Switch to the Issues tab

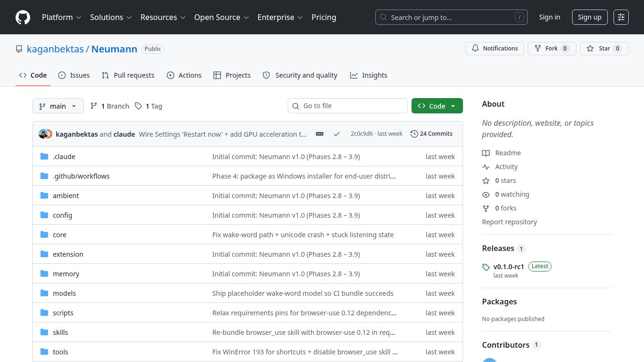point(74,75)
